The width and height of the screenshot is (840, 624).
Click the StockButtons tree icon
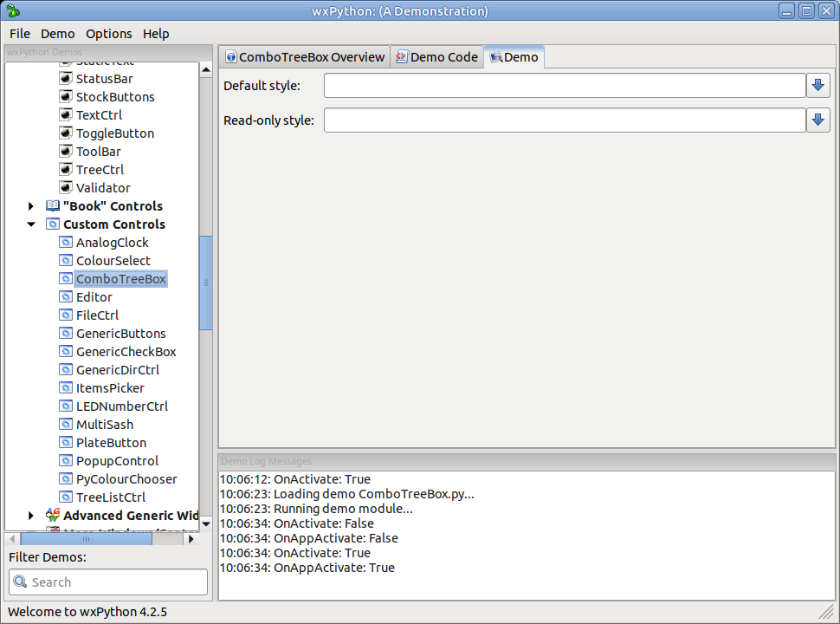(x=65, y=97)
